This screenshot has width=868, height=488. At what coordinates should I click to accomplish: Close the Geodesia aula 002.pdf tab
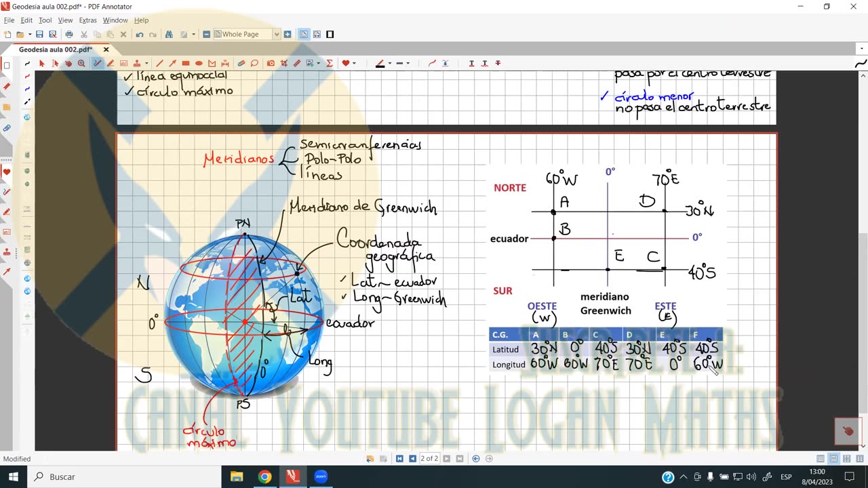(x=106, y=49)
